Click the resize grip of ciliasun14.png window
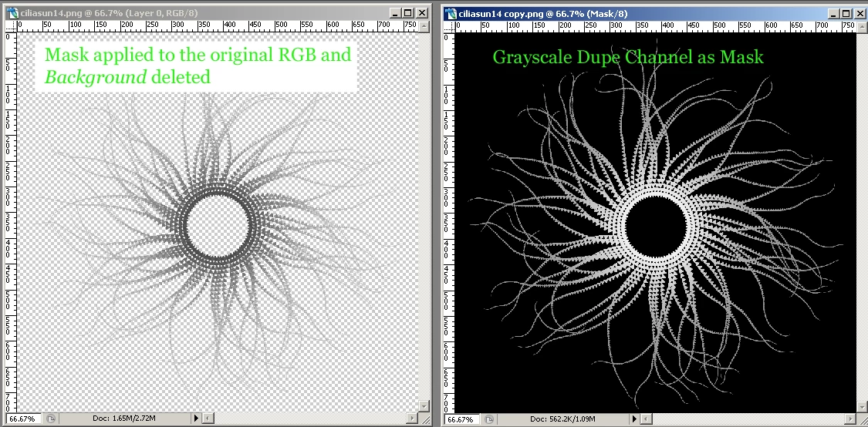 pyautogui.click(x=424, y=419)
